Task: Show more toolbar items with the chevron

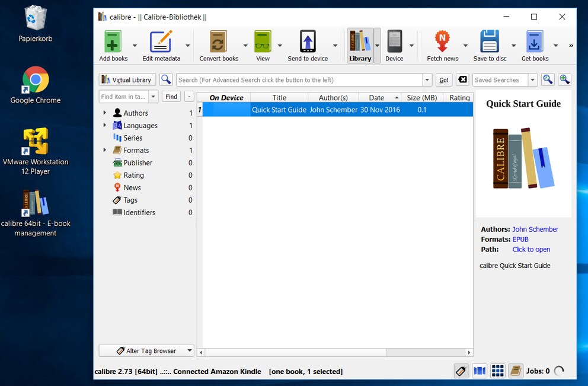Action: (x=571, y=46)
